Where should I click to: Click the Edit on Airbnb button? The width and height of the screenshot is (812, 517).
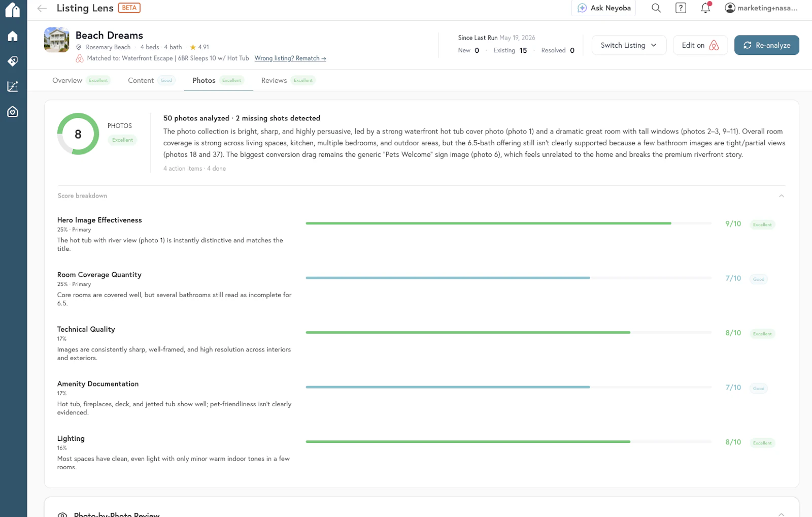[700, 45]
